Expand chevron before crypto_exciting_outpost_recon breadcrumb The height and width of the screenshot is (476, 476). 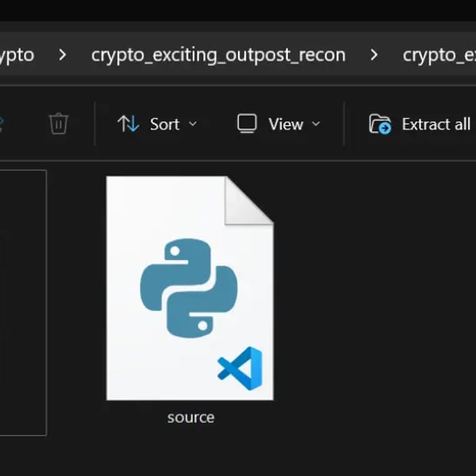click(62, 55)
